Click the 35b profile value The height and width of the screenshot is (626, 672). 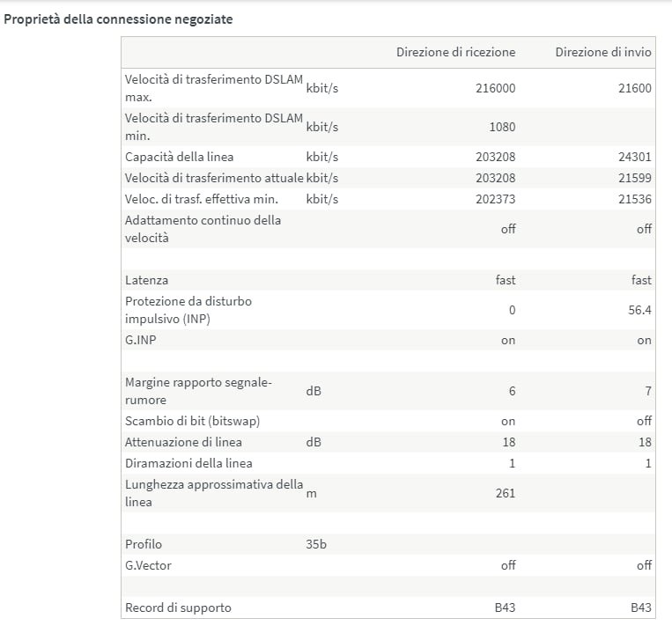coord(316,544)
